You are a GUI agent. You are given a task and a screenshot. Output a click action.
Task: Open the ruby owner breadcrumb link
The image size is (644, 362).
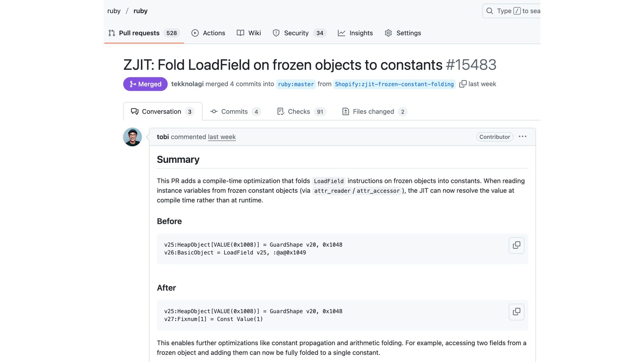(114, 11)
